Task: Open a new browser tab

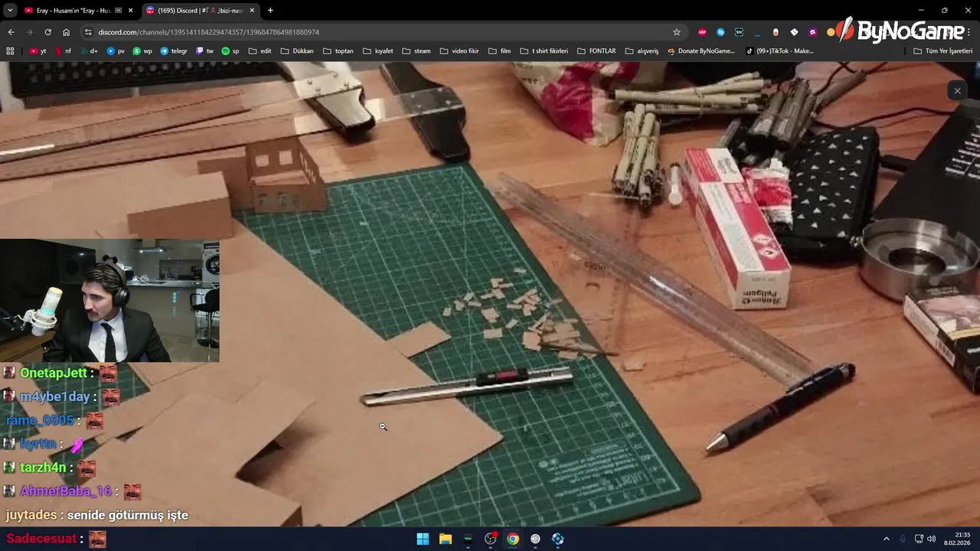Action: [270, 10]
